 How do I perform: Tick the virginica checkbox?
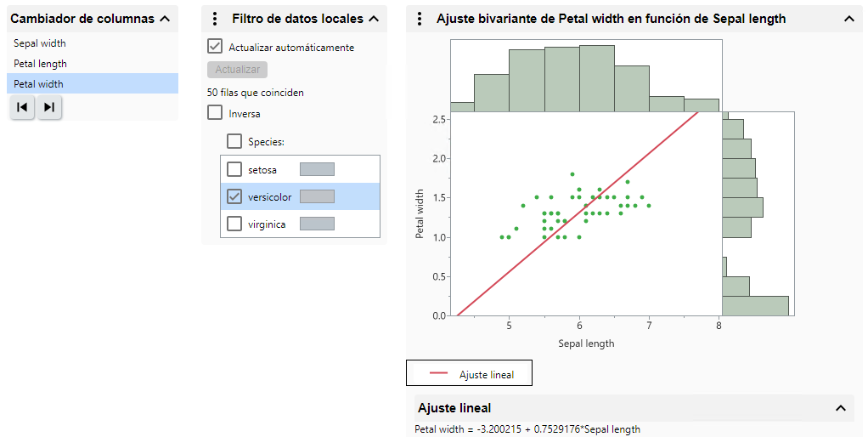234,224
